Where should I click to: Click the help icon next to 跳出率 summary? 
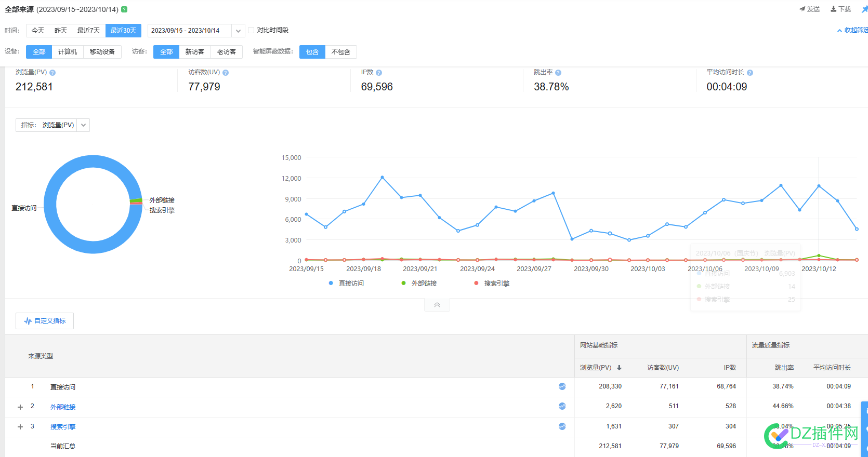click(558, 73)
